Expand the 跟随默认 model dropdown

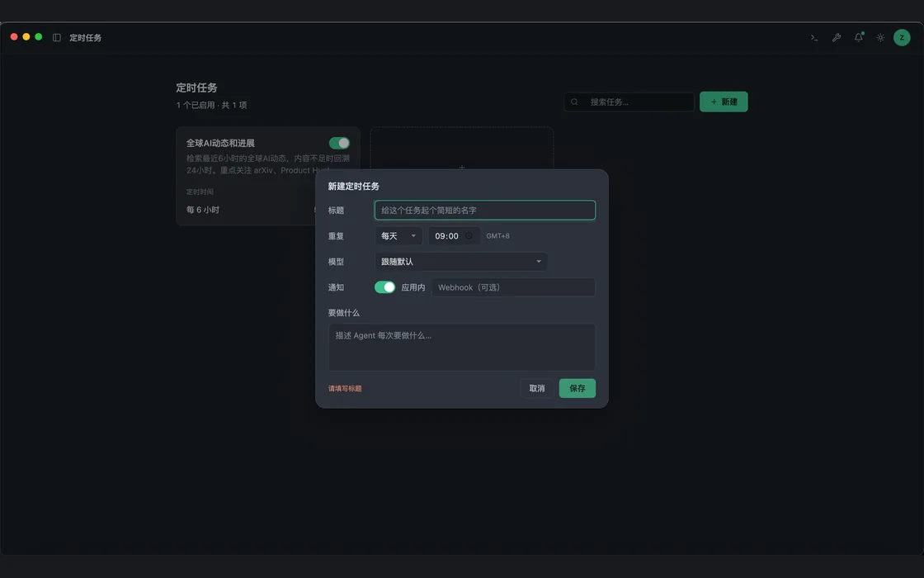(x=461, y=261)
